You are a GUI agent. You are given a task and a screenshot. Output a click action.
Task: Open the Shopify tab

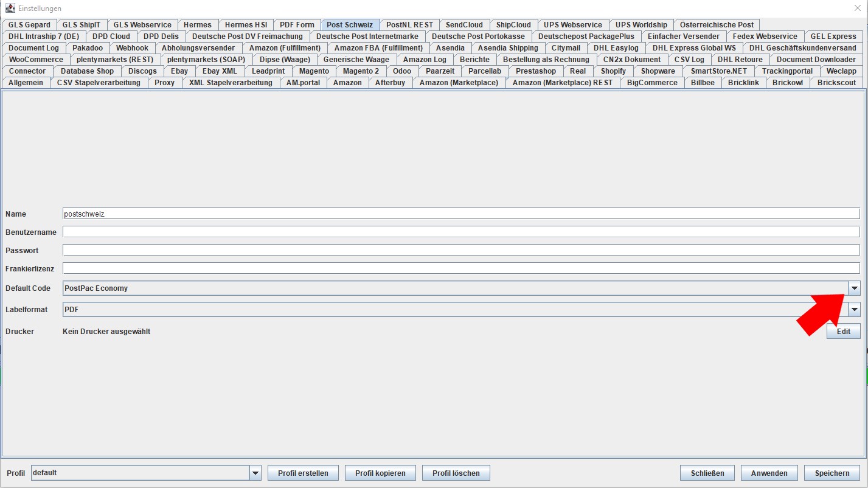[613, 71]
